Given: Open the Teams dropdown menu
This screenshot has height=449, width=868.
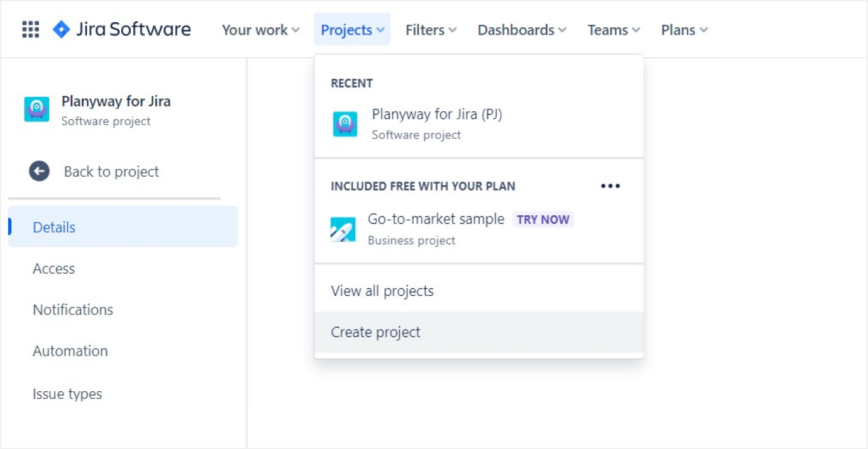Looking at the screenshot, I should [614, 30].
